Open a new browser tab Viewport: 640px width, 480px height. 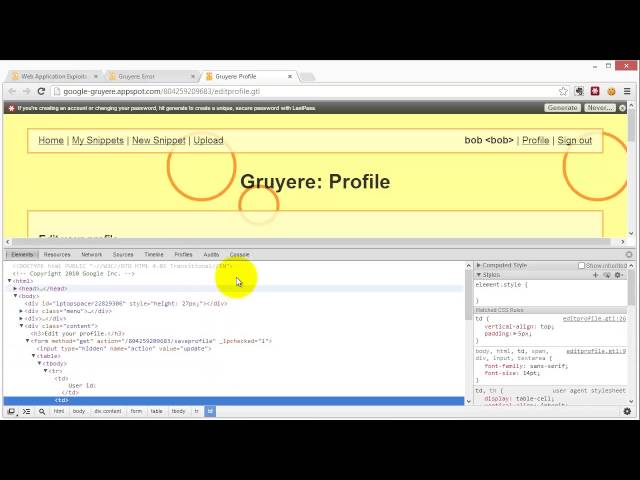pyautogui.click(x=308, y=77)
